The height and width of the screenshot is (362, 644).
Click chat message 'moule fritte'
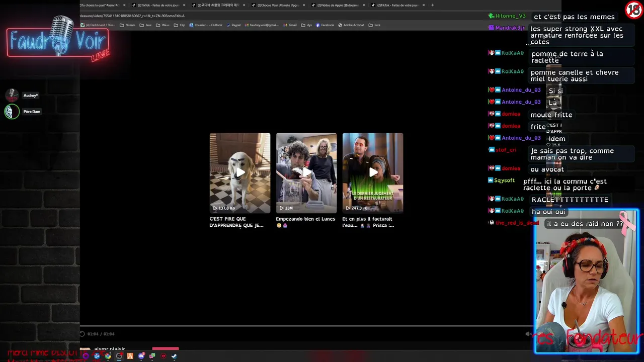click(551, 115)
